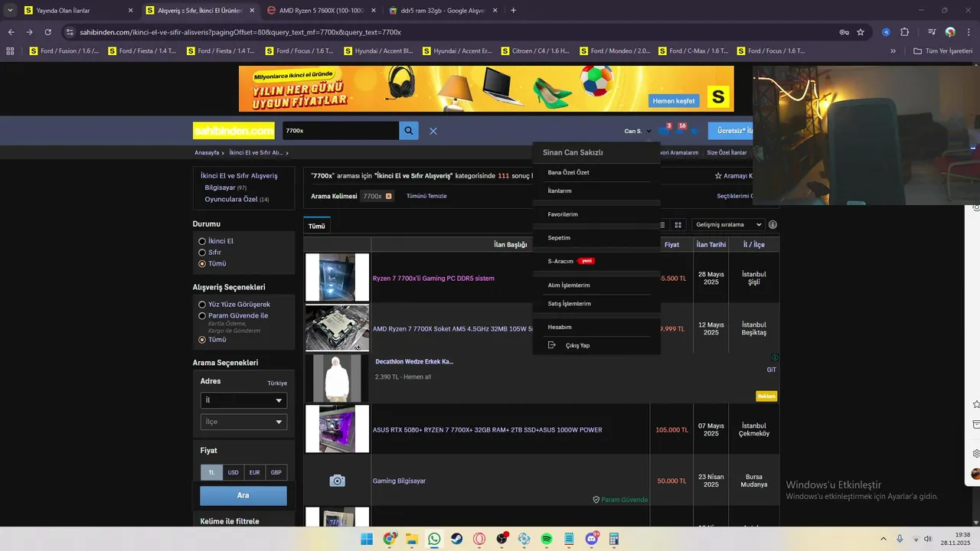The image size is (980, 551).
Task: Launch Steam from the taskbar
Action: 457,539
